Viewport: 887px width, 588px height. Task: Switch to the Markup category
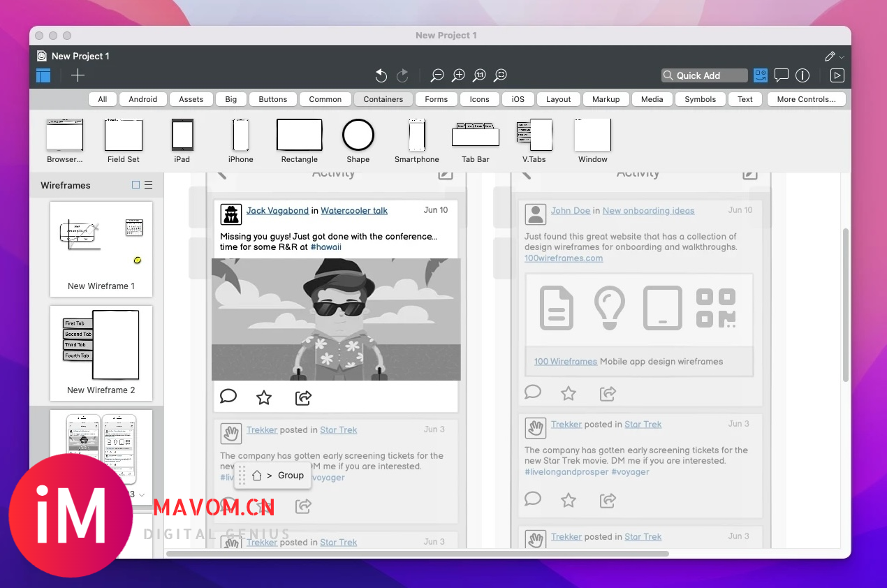click(x=606, y=99)
